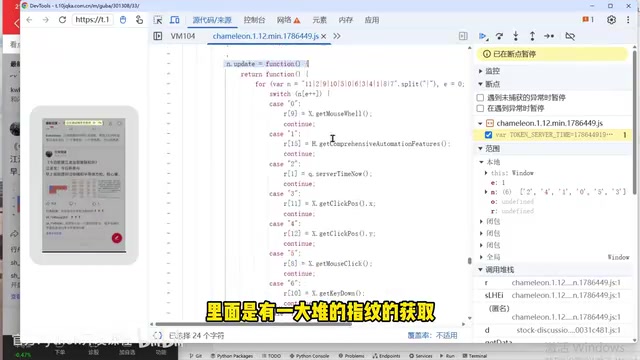This screenshot has width=640, height=360.
Task: Reload the inspected page
Action: pos(62,20)
